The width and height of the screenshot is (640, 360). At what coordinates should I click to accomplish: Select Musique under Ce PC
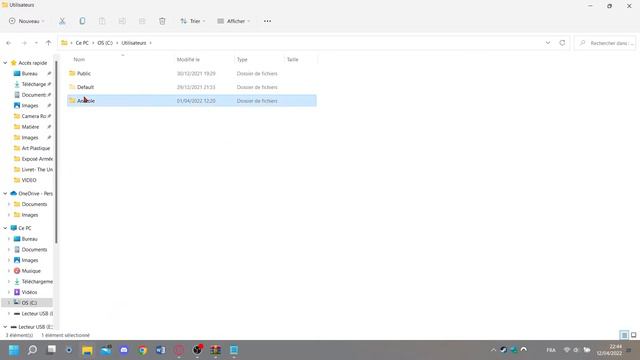[27, 271]
